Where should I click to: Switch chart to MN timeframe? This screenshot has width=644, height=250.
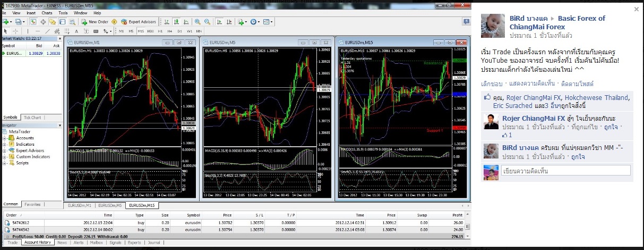[x=199, y=31]
